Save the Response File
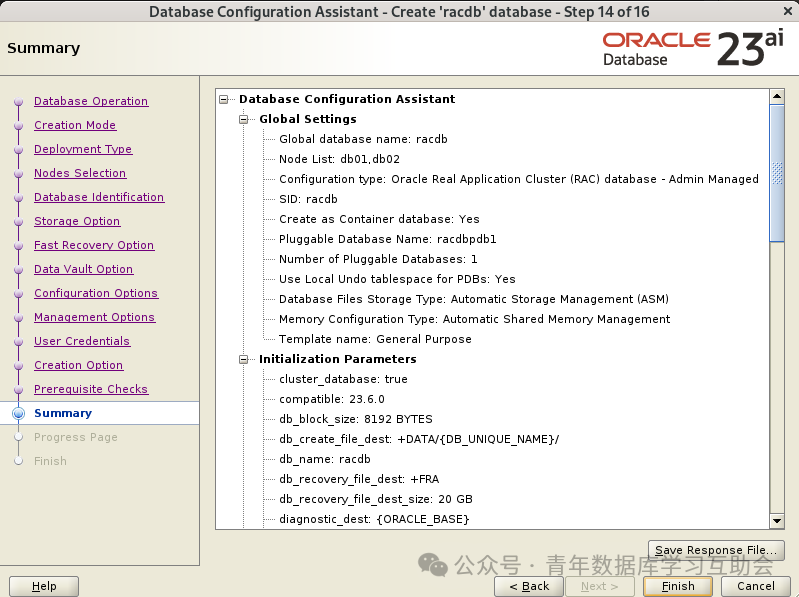The height and width of the screenshot is (597, 799). (x=716, y=550)
